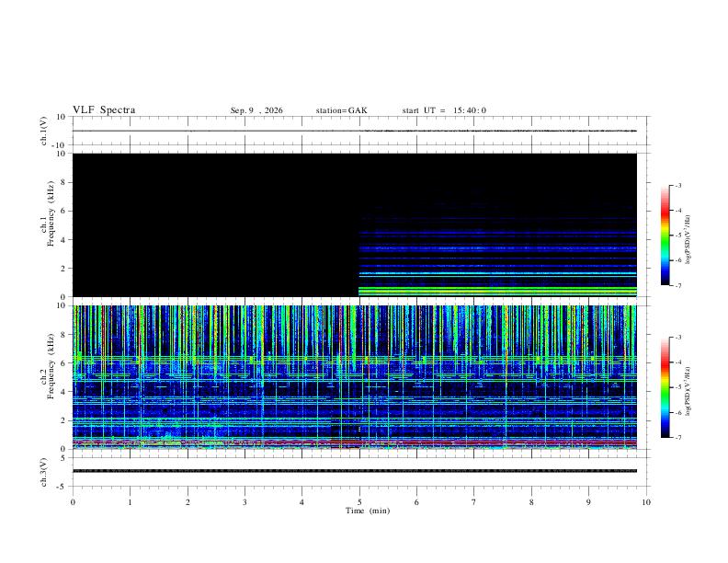Click the ch.3 voltage waveform strip
The image size is (728, 563).
click(355, 471)
